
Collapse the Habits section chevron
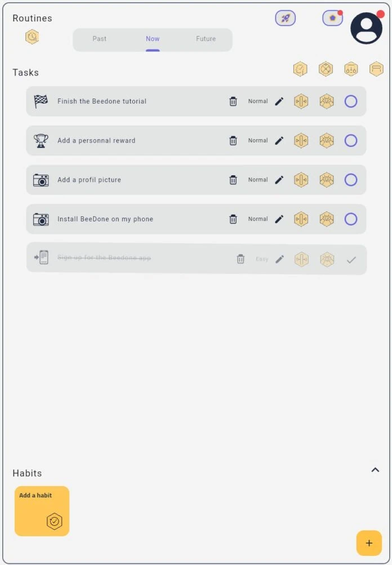pos(375,470)
